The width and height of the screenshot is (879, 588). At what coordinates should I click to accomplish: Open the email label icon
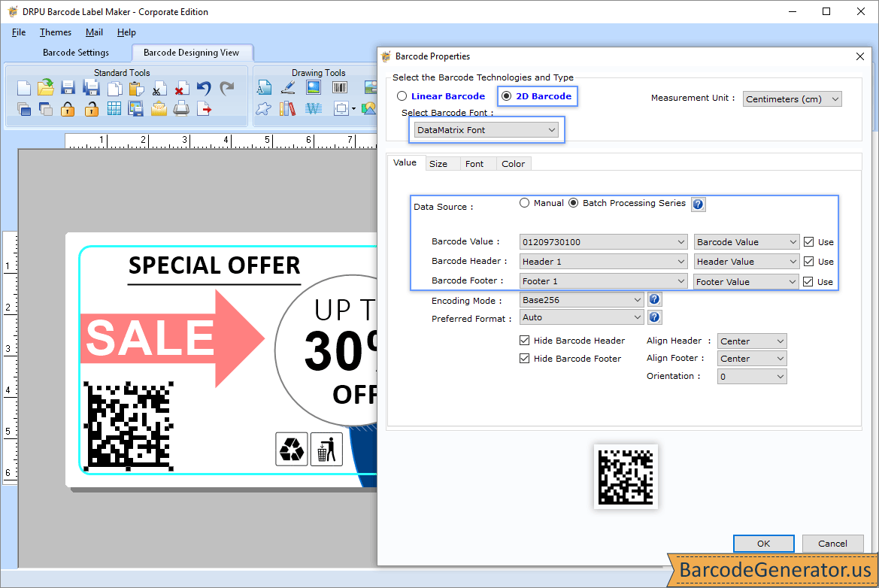coord(159,109)
